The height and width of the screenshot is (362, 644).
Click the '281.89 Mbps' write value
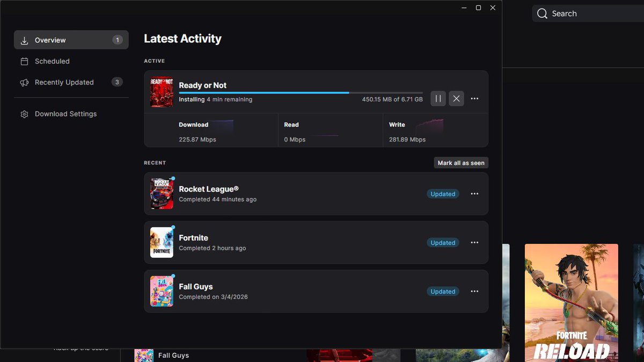(x=407, y=139)
